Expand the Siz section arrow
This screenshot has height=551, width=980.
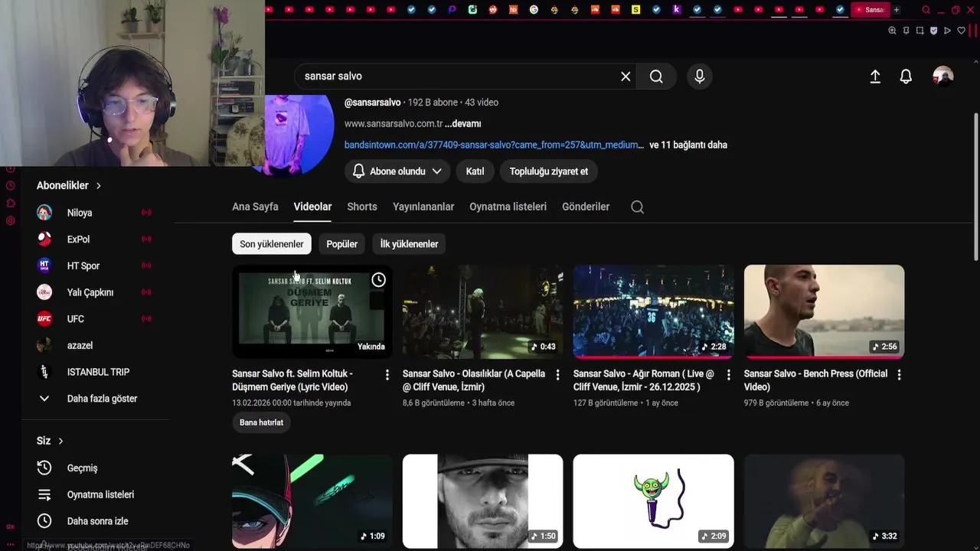click(60, 441)
